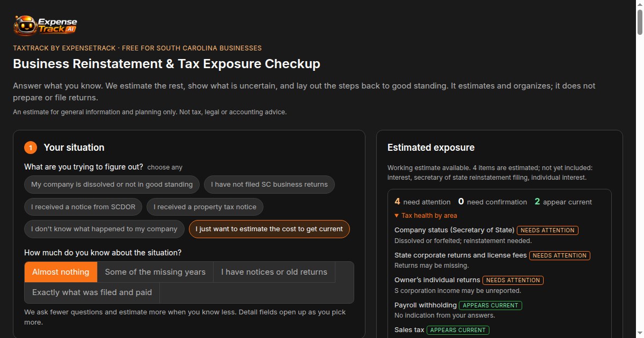
Task: Select 'I received a notice from SCDOR' chip
Action: pos(83,207)
